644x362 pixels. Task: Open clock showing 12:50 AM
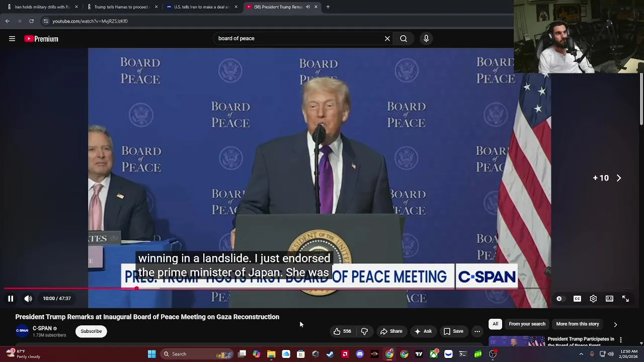tap(629, 354)
